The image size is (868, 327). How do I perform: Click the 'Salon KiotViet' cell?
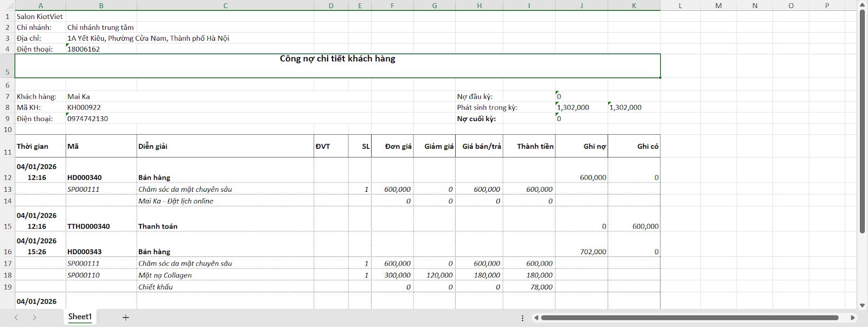(40, 16)
